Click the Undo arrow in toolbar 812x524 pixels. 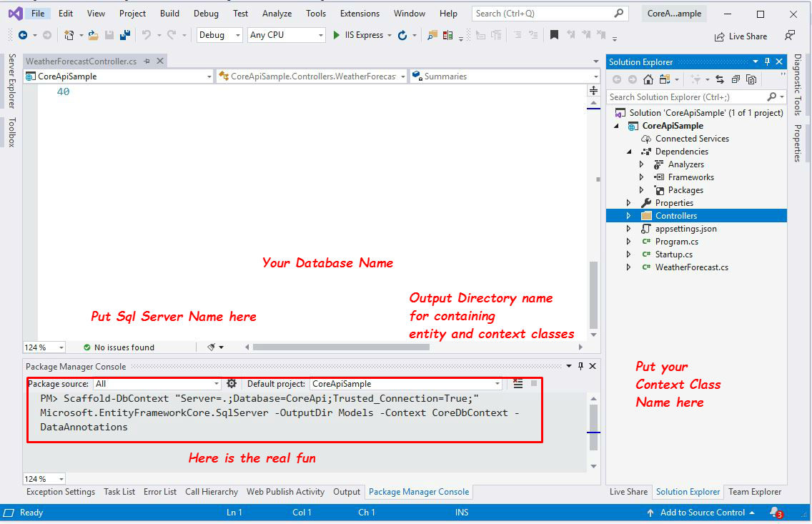[x=147, y=35]
